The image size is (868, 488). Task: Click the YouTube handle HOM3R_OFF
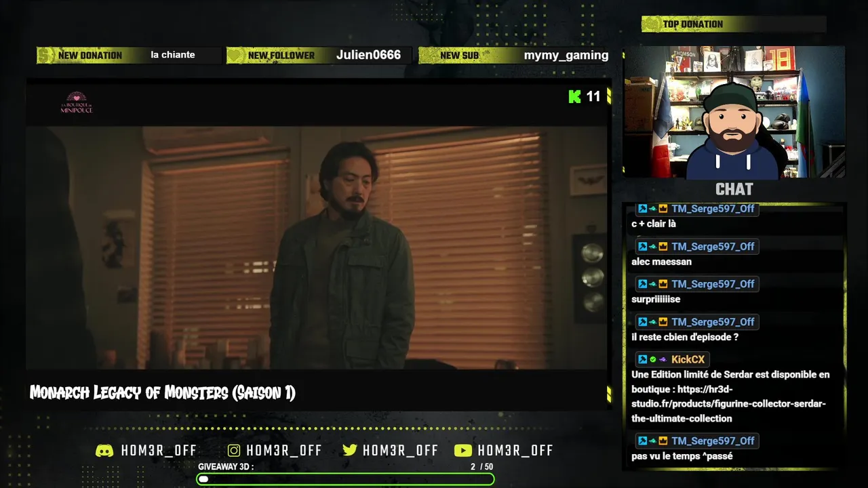[x=515, y=451]
